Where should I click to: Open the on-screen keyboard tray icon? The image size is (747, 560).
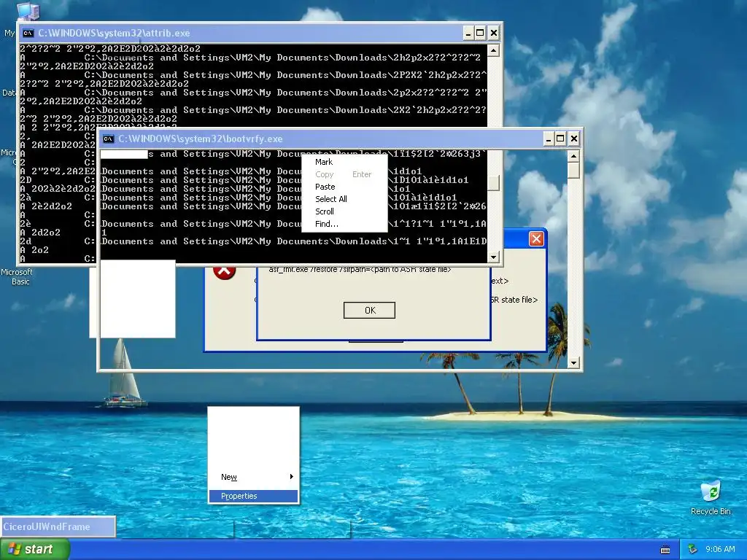[x=665, y=550]
